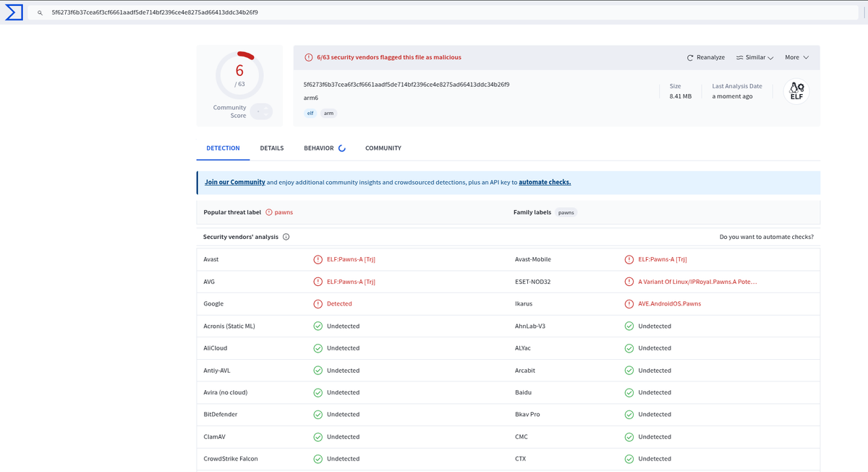
Task: Click the Community Score indicator
Action: click(x=261, y=111)
